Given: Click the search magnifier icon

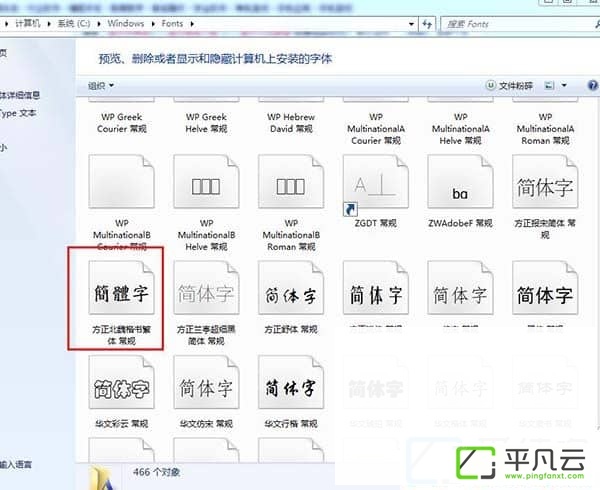Looking at the screenshot, I should coord(597,24).
